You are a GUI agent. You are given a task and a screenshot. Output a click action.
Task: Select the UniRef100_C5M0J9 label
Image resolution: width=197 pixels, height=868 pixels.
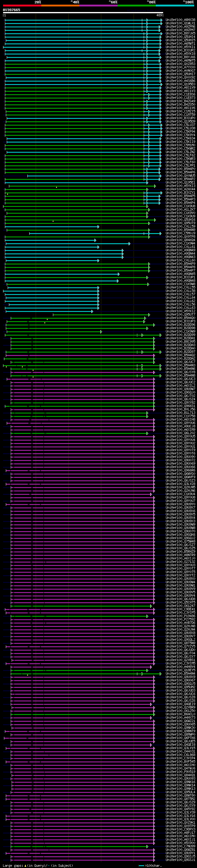point(180,233)
